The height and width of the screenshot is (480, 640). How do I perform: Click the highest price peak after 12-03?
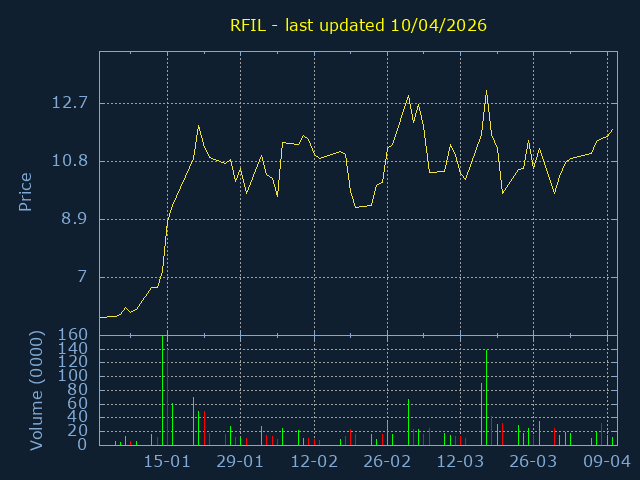point(486,91)
